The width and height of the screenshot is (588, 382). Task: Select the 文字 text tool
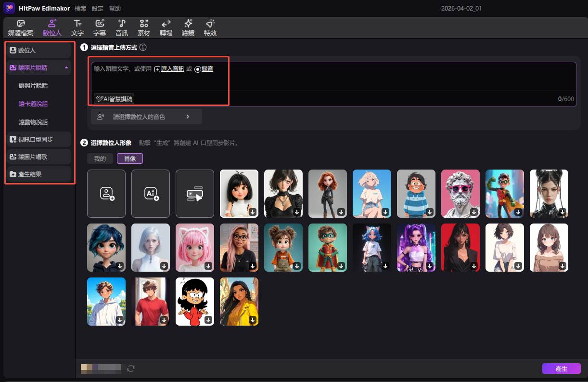[77, 27]
